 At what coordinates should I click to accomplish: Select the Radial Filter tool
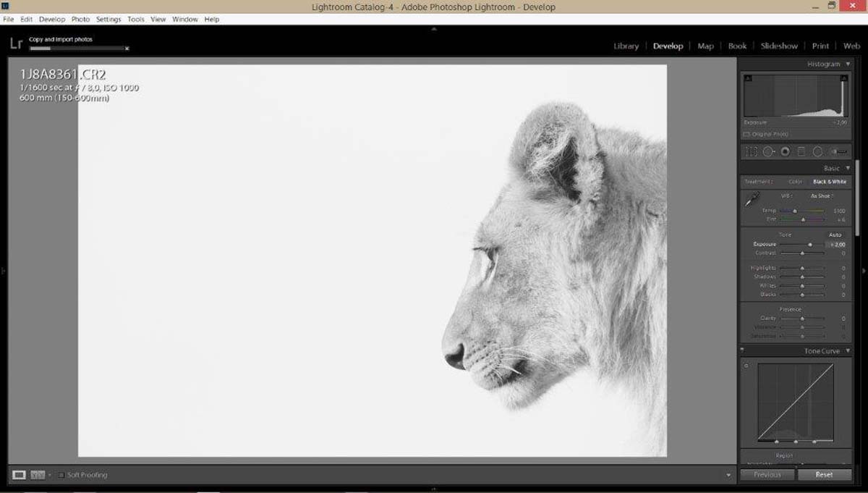[817, 152]
